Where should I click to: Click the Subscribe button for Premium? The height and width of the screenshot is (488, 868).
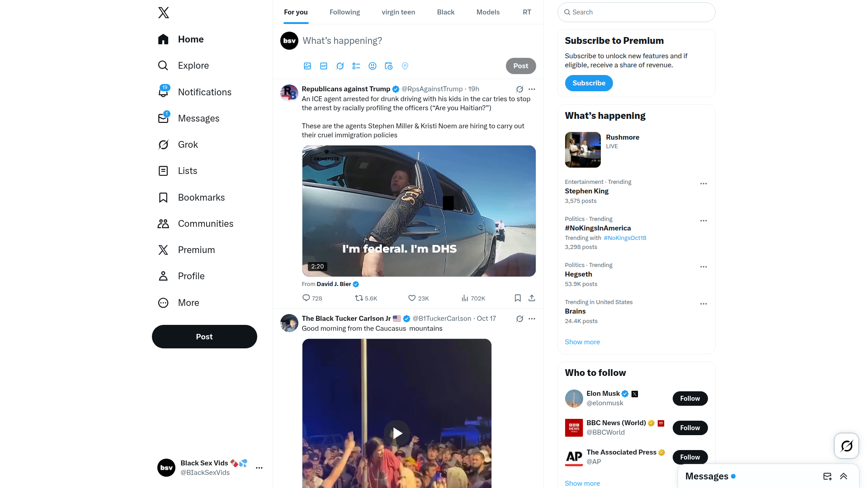589,83
